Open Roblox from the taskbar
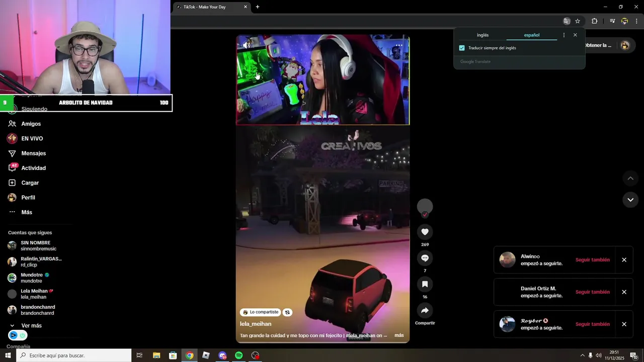This screenshot has height=362, width=644. 206,355
